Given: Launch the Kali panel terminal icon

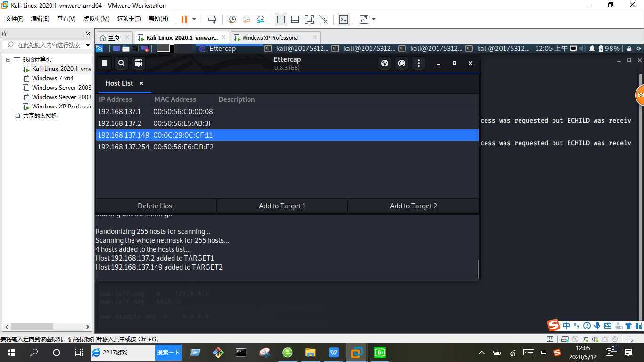Looking at the screenshot, I should [135, 49].
